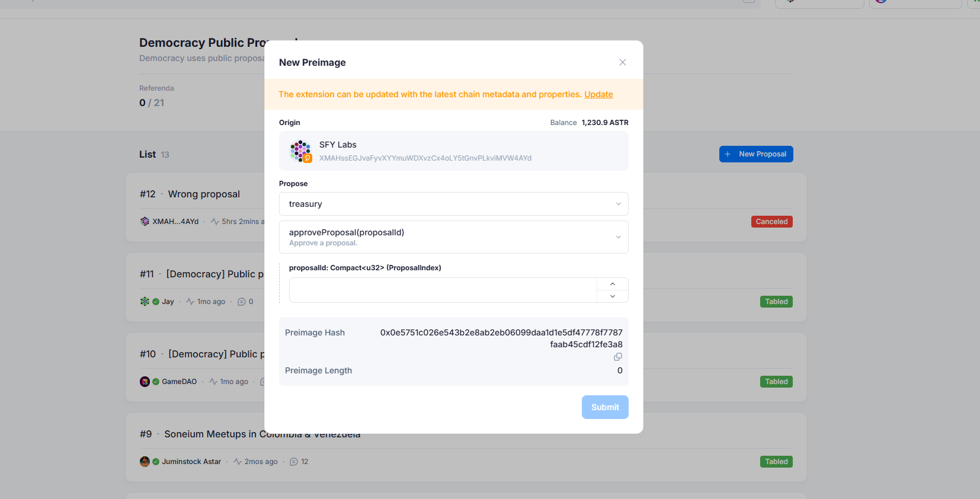Click the New Proposal button
980x499 pixels.
(755, 154)
